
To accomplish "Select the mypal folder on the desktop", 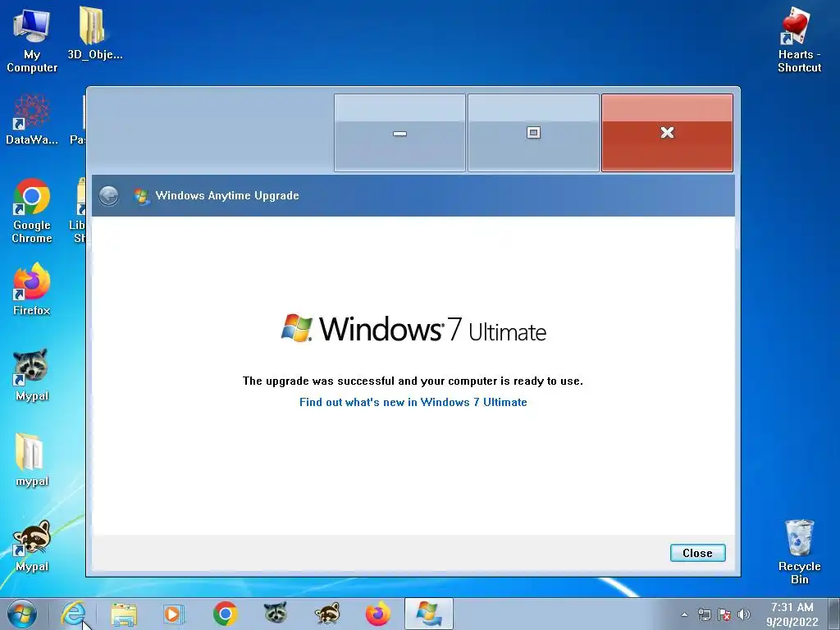I will click(x=32, y=459).
